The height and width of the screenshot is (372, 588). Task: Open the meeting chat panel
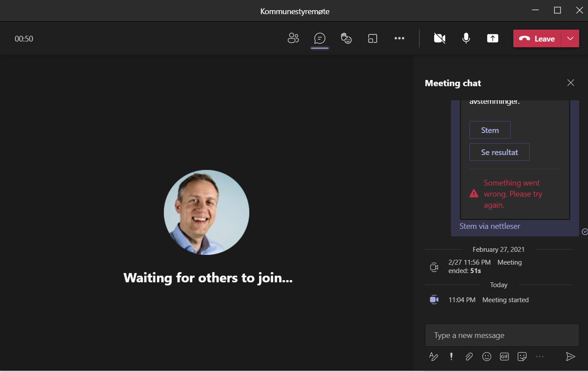[320, 38]
